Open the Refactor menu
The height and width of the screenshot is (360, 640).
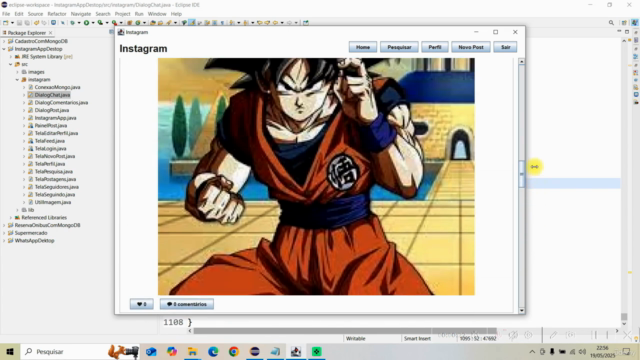pos(57,14)
